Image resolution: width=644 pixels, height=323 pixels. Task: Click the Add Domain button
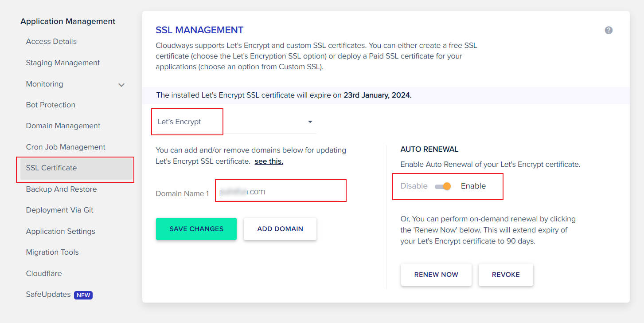[x=280, y=229]
